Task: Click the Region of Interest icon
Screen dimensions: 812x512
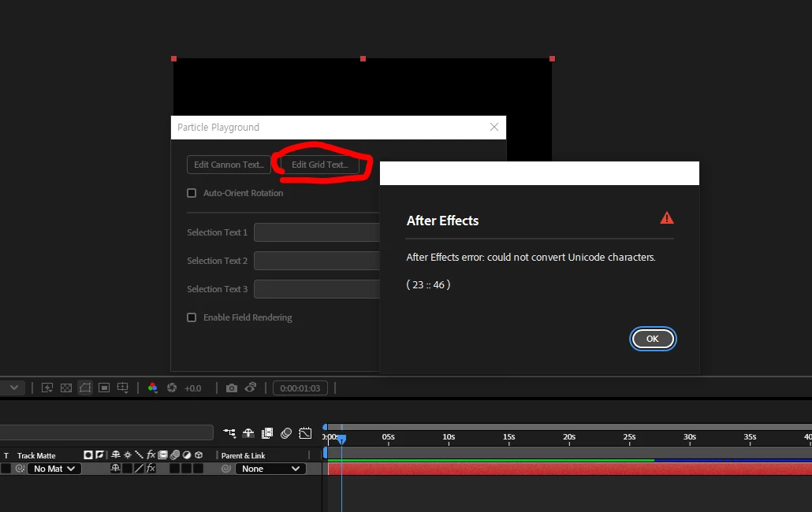Action: 104,388
